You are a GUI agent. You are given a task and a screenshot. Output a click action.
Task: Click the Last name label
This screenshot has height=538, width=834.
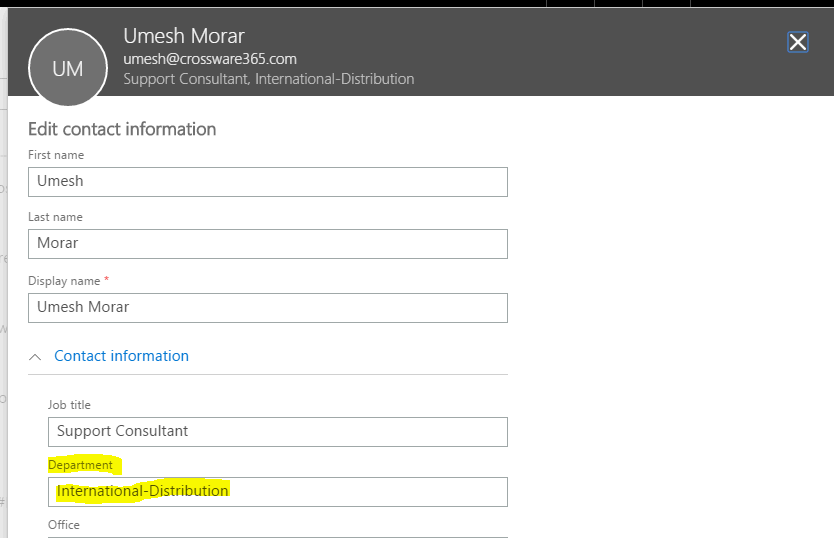(x=55, y=217)
